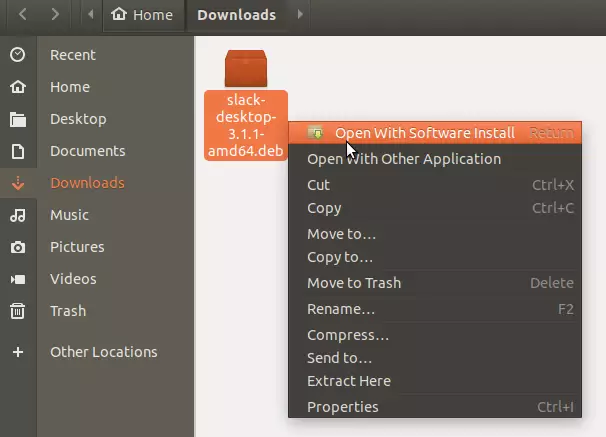Image resolution: width=606 pixels, height=437 pixels.
Task: Click the slack-desktop-3.1.1-amd64.deb file name
Action: point(246,126)
